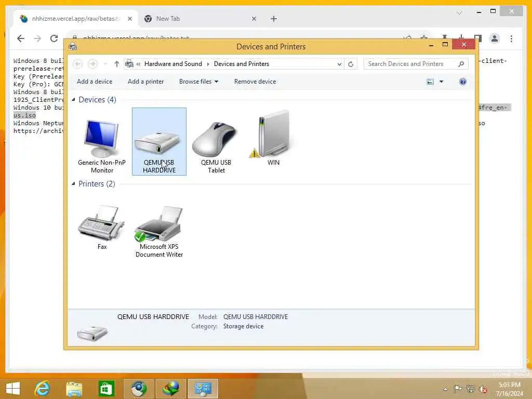Click the Devices and Printers taskbar button
Viewport: 532px width, 399px height.
(203, 388)
